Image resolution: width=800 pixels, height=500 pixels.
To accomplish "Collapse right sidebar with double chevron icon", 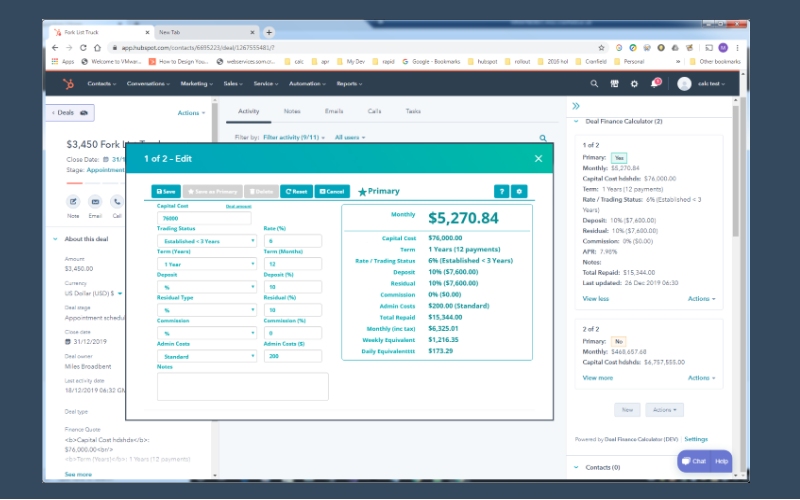I will coord(576,105).
